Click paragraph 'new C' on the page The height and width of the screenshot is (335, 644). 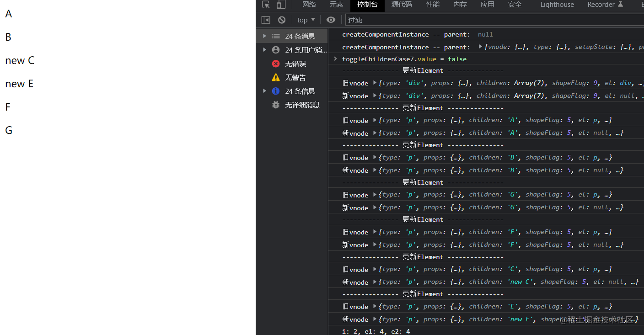tap(20, 60)
